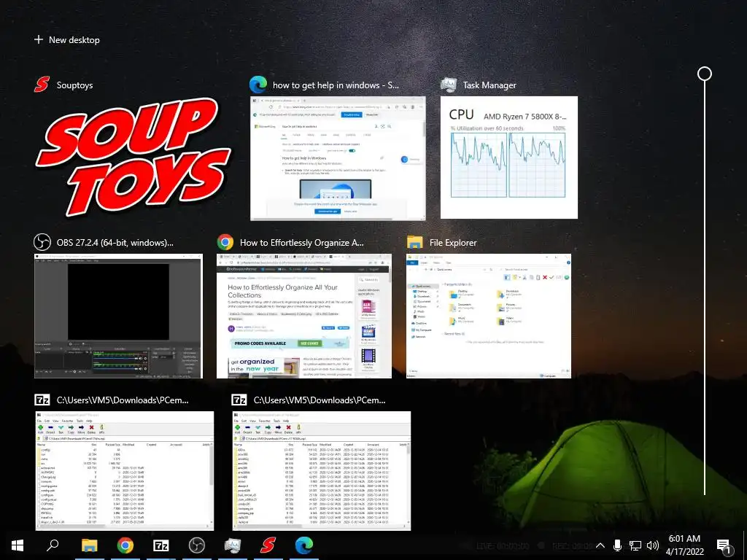
Task: Click the 'File Explorer' window title text
Action: (x=453, y=243)
